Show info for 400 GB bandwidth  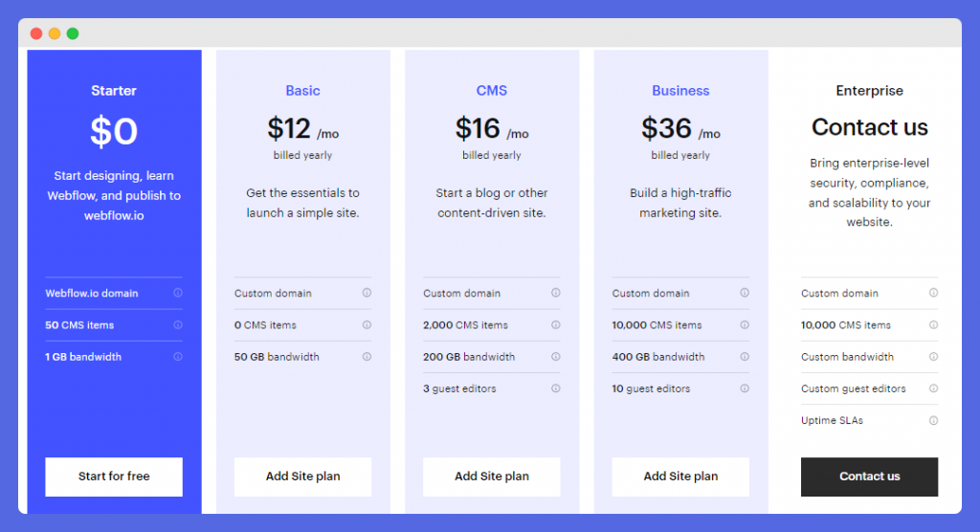[x=745, y=356]
